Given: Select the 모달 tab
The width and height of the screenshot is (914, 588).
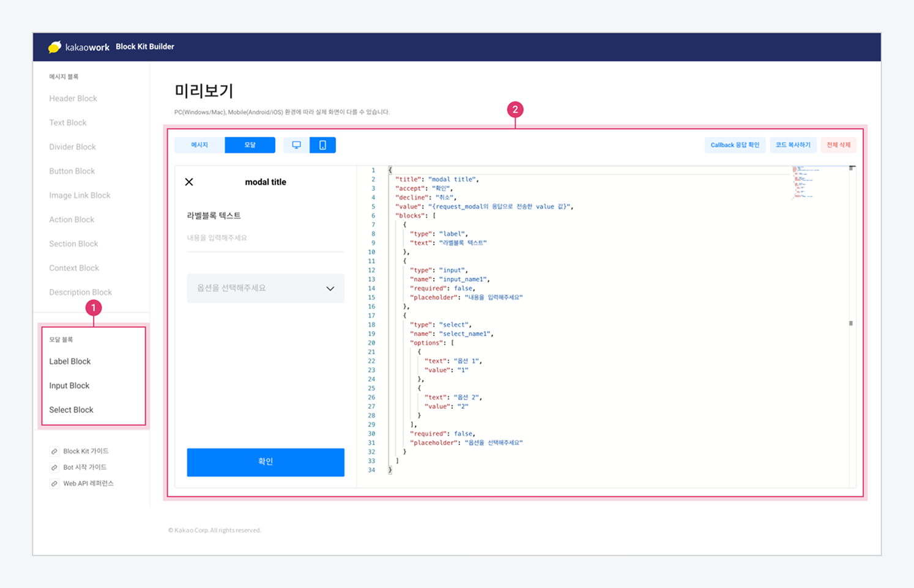Looking at the screenshot, I should point(250,145).
